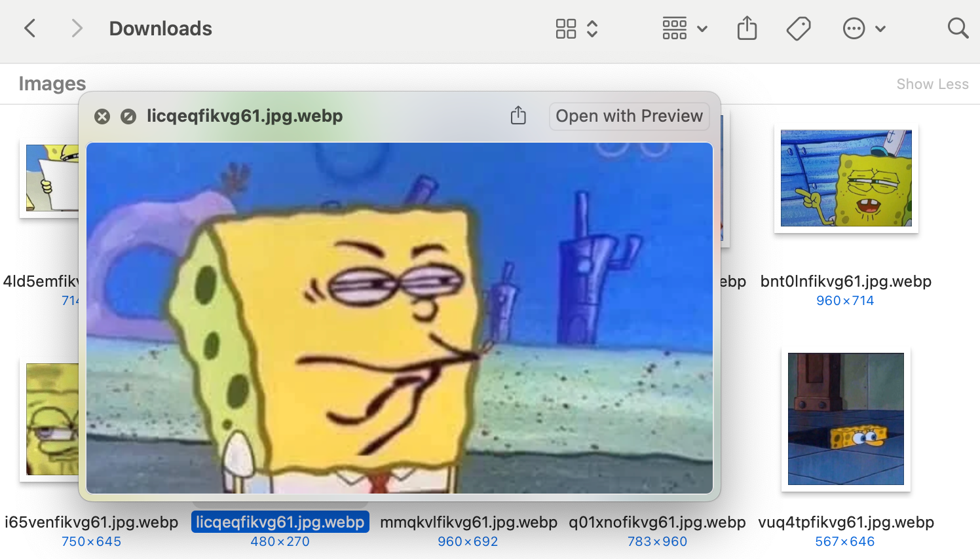Share the file from Quick Look
The image size is (980, 559).
point(518,115)
